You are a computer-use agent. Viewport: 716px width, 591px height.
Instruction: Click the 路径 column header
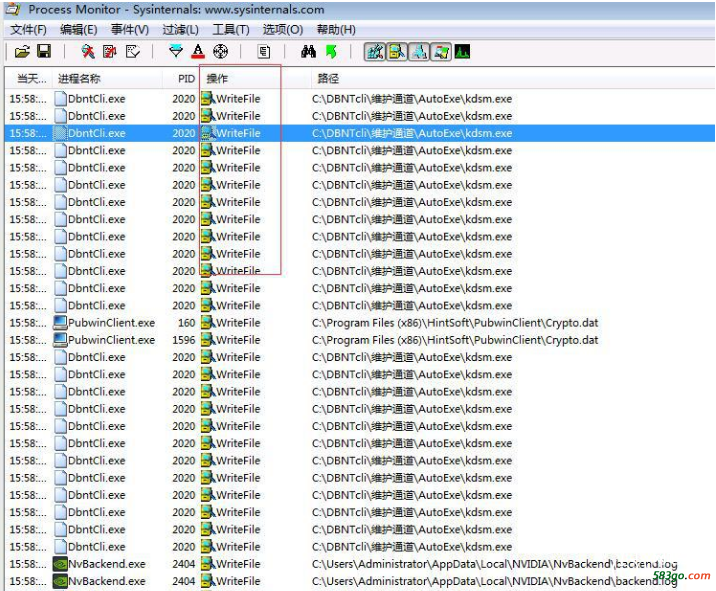[328, 78]
